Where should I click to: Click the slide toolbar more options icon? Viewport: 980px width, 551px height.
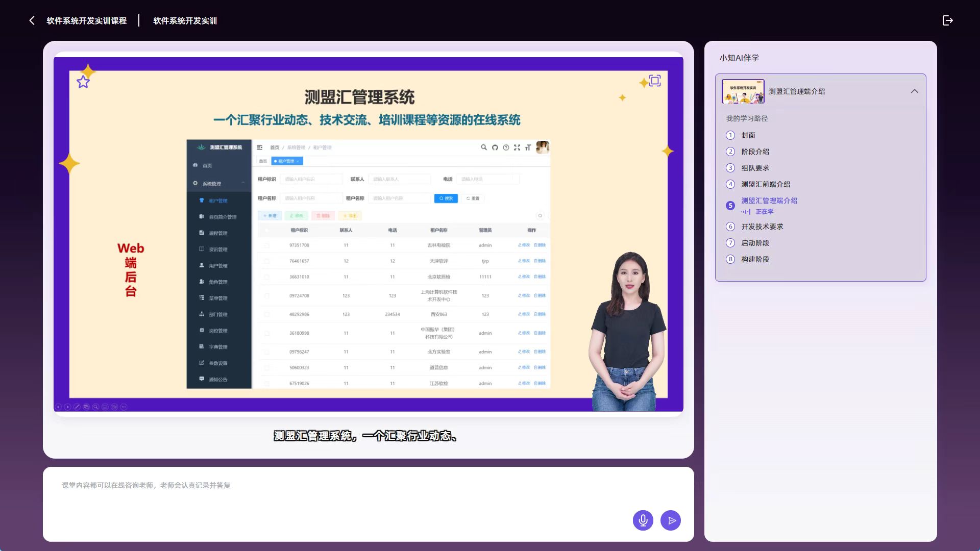(124, 407)
